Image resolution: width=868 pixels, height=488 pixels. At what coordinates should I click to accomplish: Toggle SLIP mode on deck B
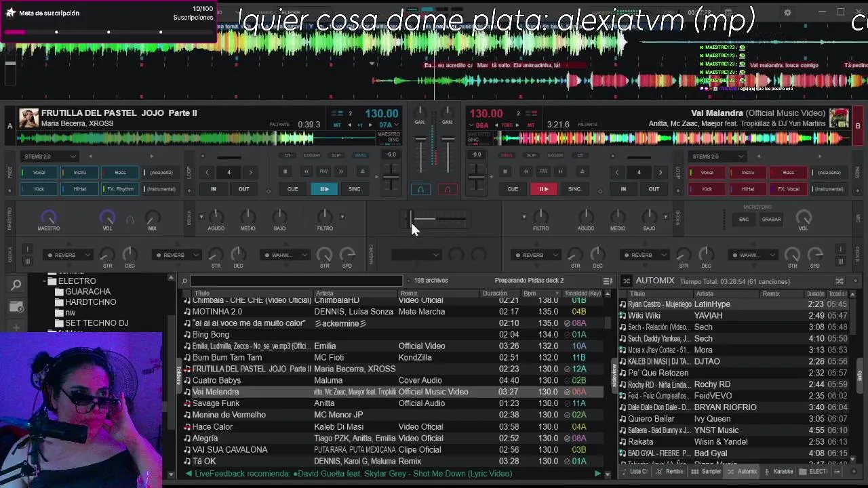532,155
